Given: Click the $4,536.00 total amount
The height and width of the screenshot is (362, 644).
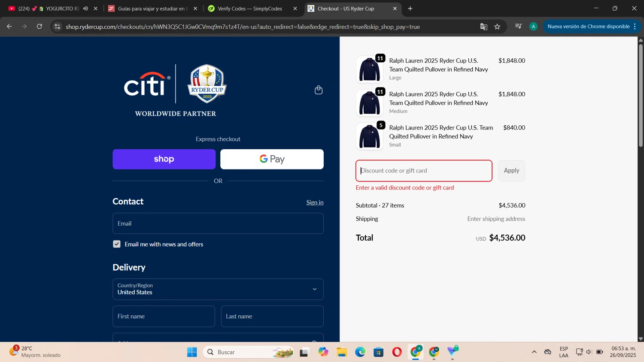Looking at the screenshot, I should pos(507,238).
